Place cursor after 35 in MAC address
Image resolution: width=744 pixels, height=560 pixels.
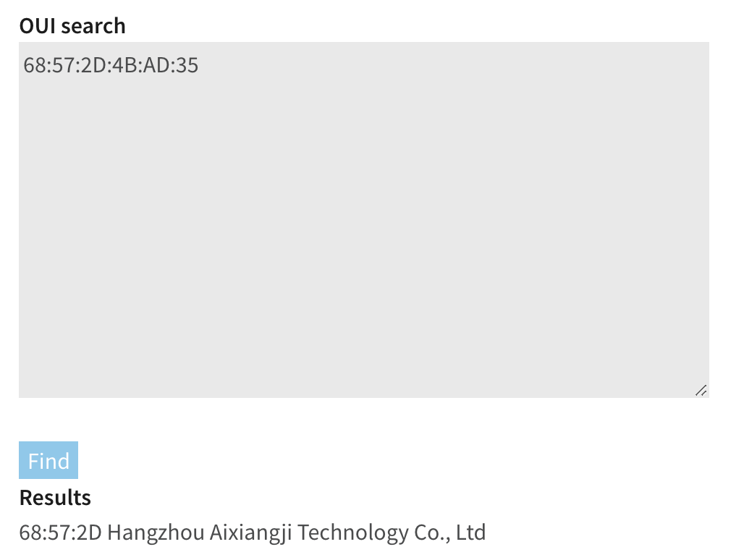click(x=199, y=66)
